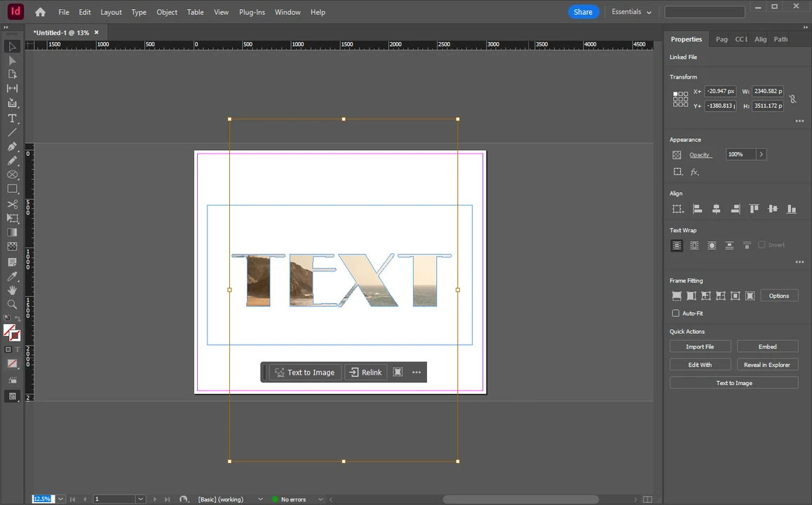Select the Page tool

[13, 74]
